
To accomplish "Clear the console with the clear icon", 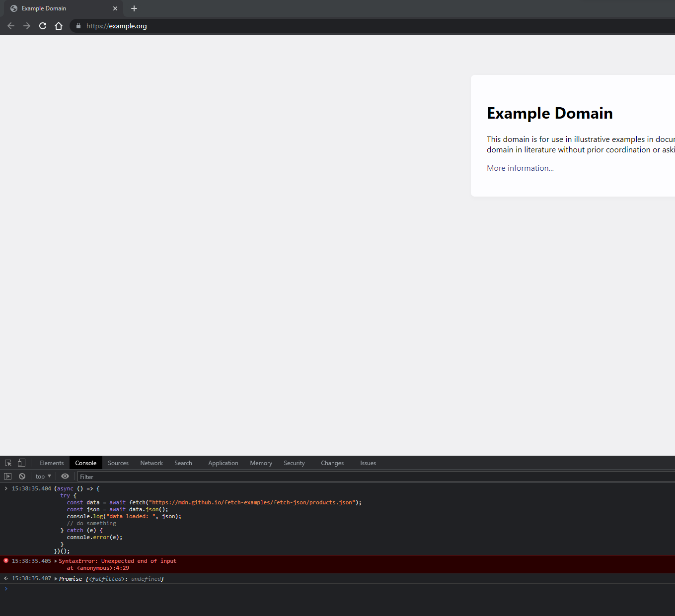I will (x=22, y=476).
